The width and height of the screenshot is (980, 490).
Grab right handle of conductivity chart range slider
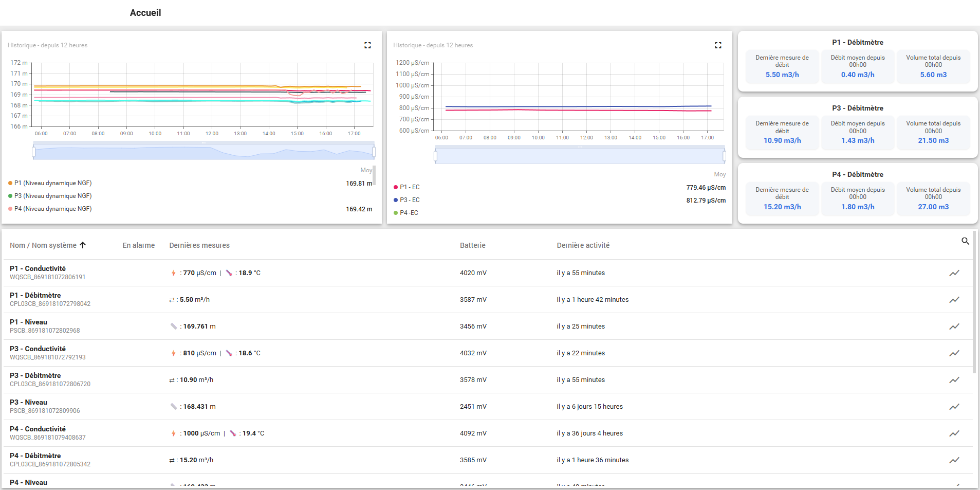click(724, 156)
